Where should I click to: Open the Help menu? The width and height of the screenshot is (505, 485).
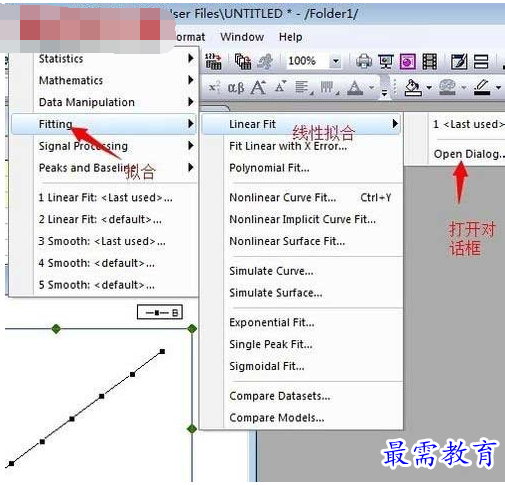tap(291, 37)
